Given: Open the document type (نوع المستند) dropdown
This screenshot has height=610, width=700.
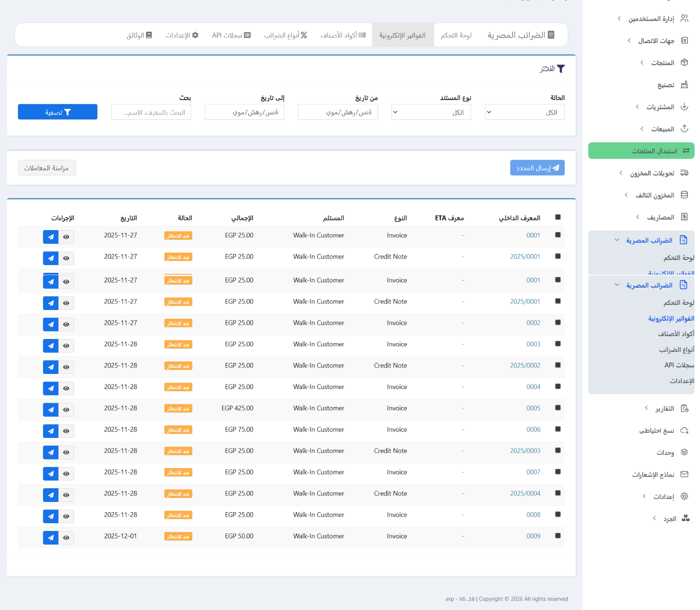Looking at the screenshot, I should pyautogui.click(x=431, y=112).
